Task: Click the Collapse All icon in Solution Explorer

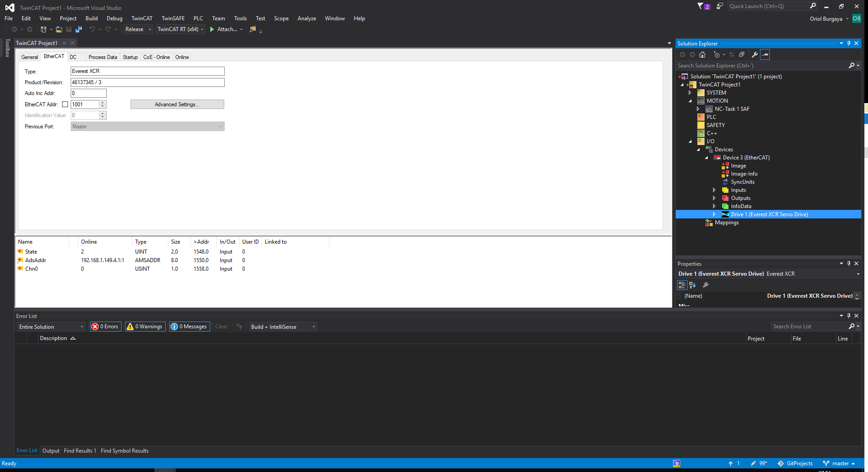Action: 741,54
